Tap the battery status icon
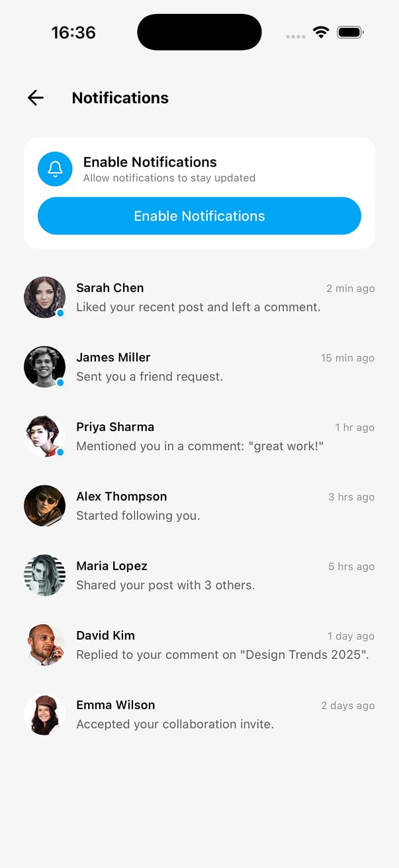This screenshot has height=868, width=399. coord(350,32)
